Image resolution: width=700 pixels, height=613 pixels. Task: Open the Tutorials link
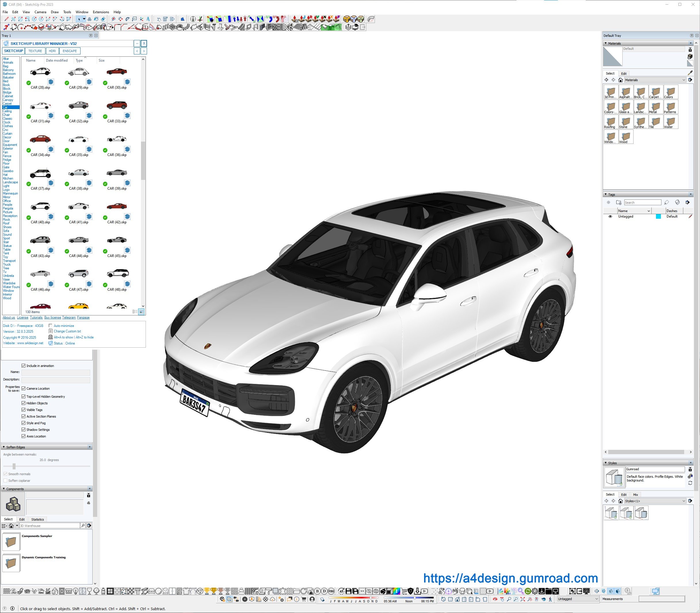pos(36,317)
